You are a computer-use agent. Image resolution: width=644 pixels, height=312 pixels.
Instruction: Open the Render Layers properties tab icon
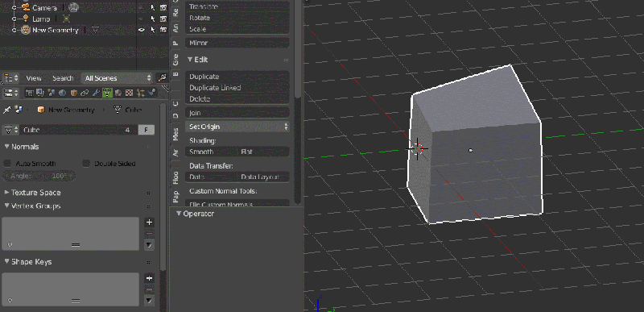tap(39, 93)
